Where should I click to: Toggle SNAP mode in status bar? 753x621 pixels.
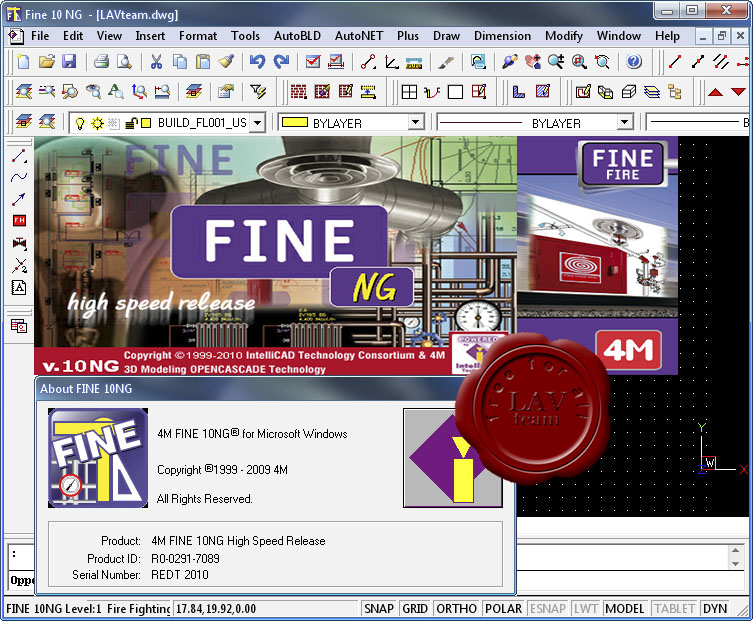tap(379, 609)
